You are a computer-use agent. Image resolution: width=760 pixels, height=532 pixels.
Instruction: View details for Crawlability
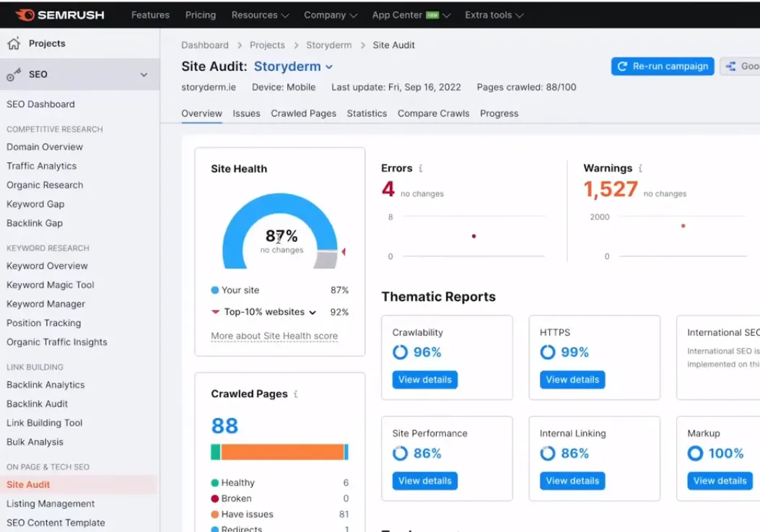[425, 380]
